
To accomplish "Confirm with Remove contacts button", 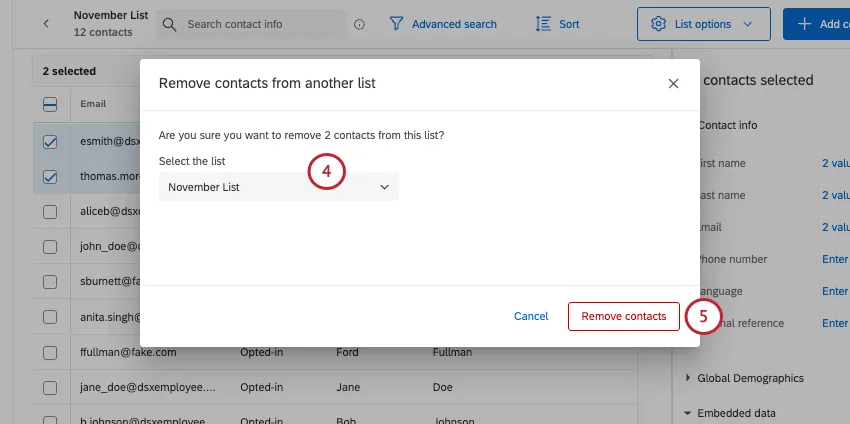I will 623,316.
